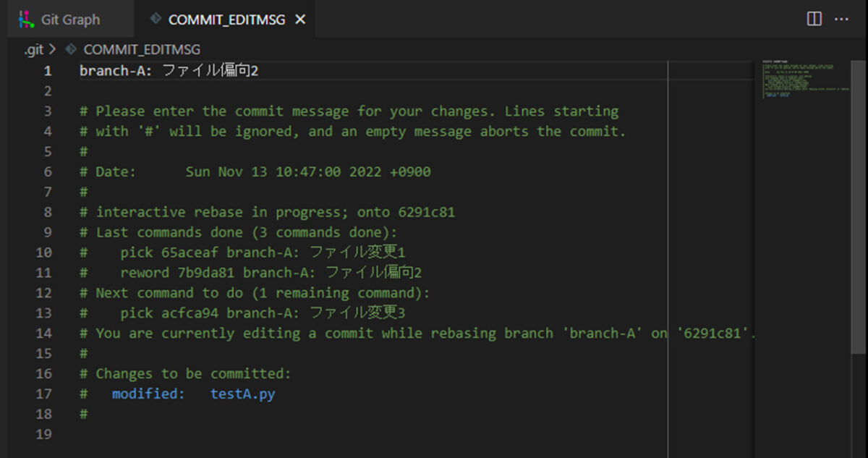Click the minimap code preview
The width and height of the screenshot is (868, 458).
[x=806, y=80]
